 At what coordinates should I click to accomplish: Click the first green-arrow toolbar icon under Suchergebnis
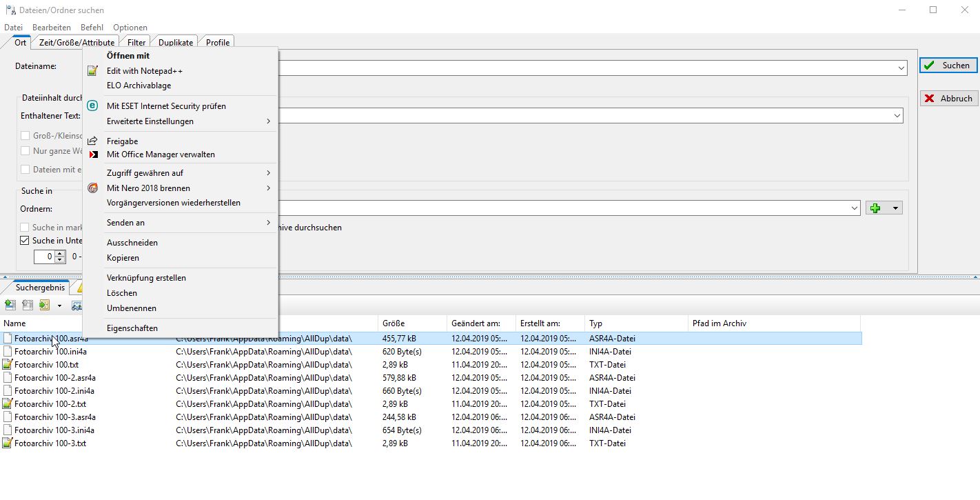10,305
